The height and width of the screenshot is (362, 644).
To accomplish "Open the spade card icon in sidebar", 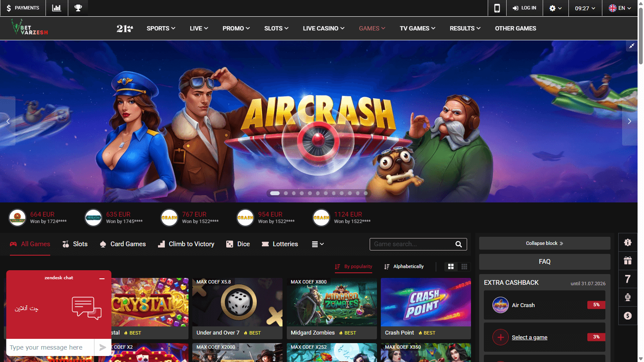I will [628, 297].
